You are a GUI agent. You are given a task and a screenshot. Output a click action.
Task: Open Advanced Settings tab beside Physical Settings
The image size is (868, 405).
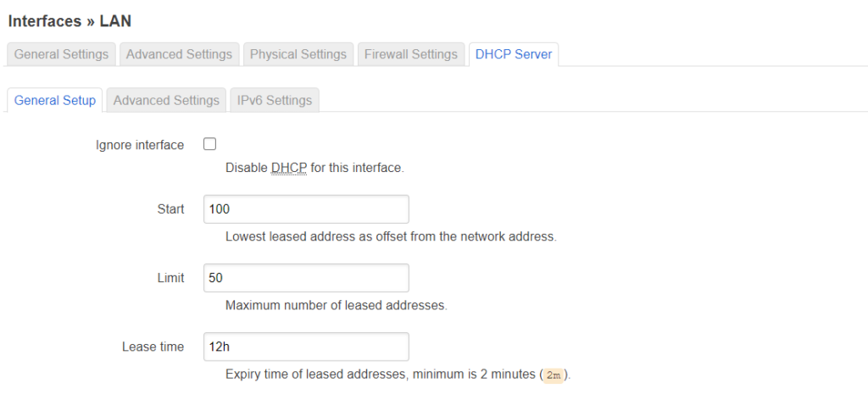pyautogui.click(x=179, y=54)
